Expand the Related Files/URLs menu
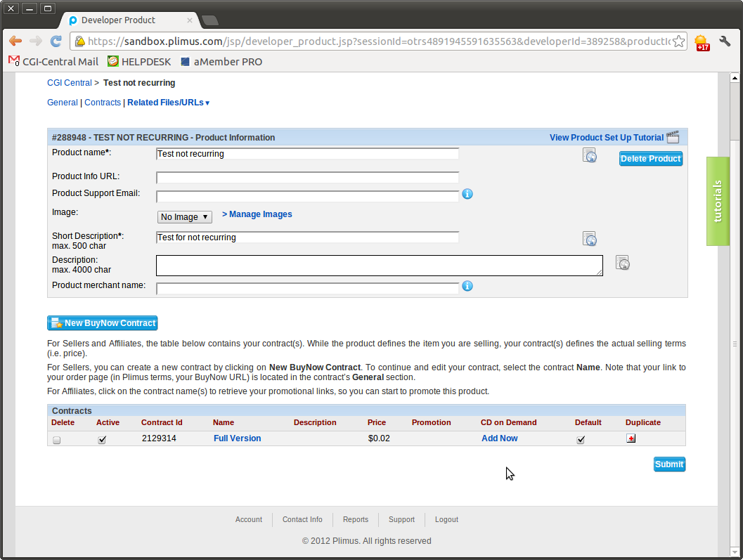 pyautogui.click(x=168, y=103)
